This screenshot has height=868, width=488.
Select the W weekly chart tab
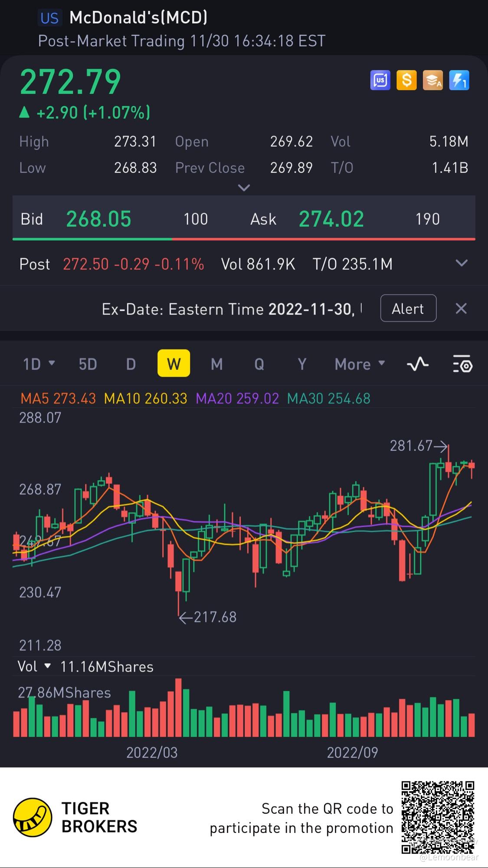click(174, 363)
